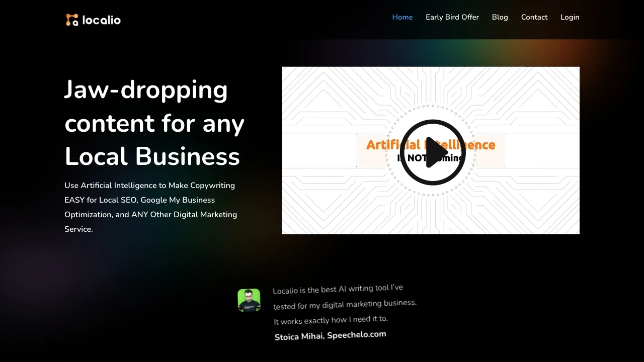644x362 pixels.
Task: Open the Early Bird Offer page
Action: [452, 17]
